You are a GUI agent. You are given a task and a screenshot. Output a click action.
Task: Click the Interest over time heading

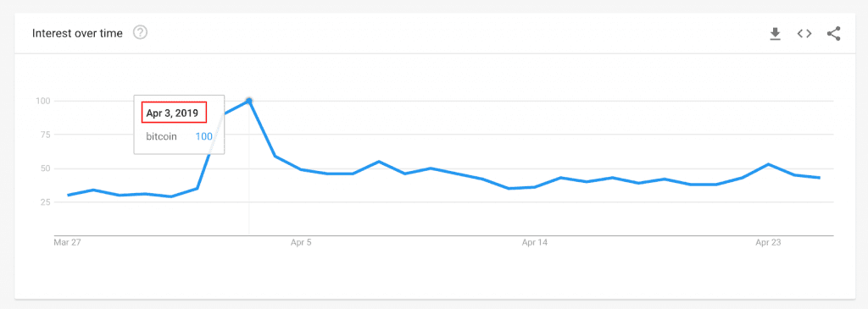click(x=77, y=34)
